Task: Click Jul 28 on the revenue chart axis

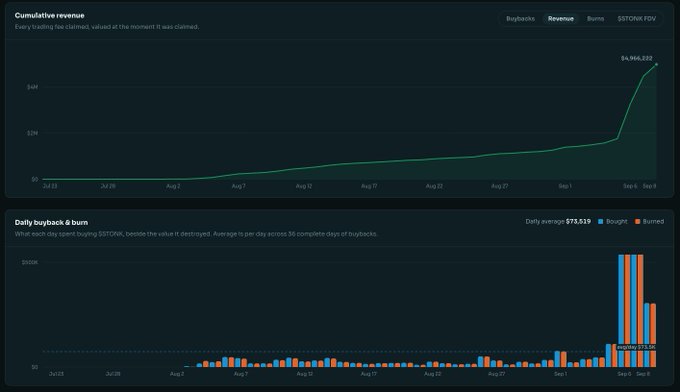Action: tap(108, 186)
